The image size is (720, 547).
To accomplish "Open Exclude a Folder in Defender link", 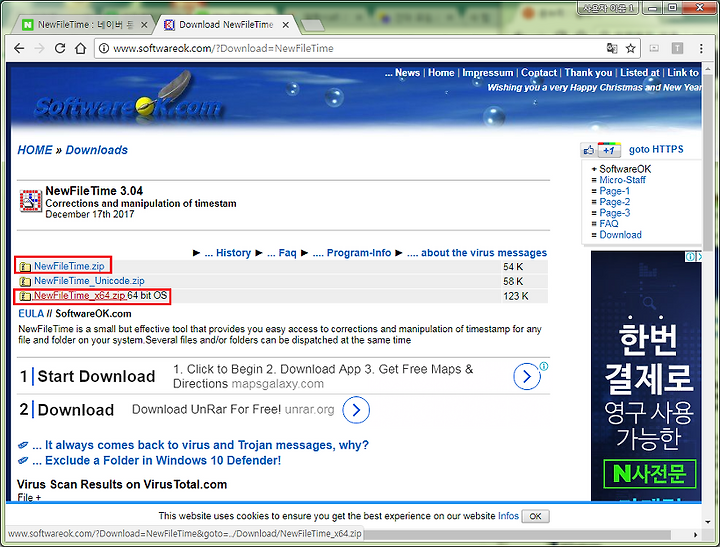I will pos(157,461).
